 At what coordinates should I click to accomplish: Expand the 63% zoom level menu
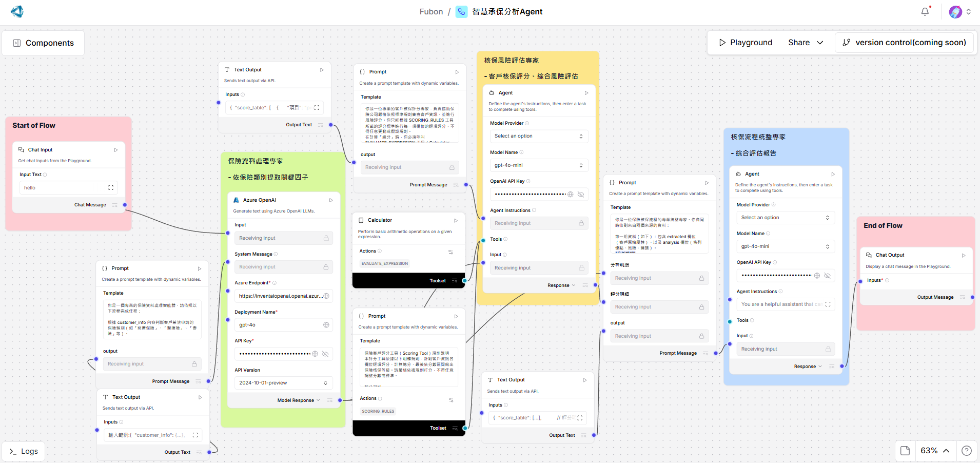pos(935,451)
